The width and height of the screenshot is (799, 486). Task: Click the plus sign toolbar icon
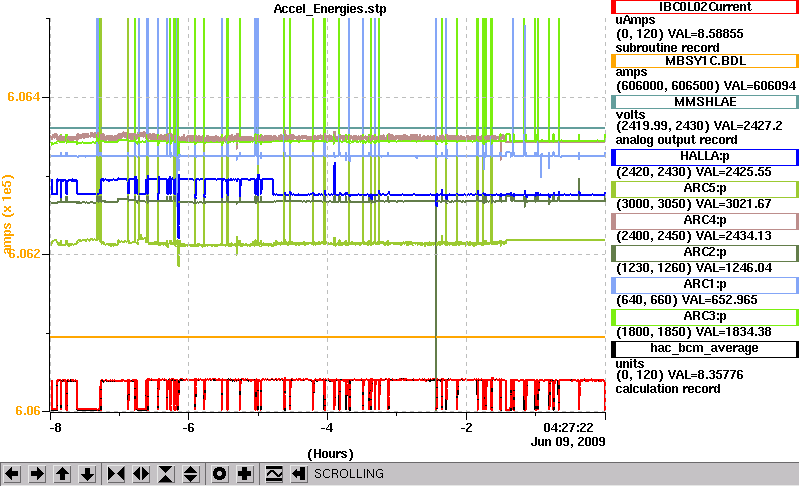[245, 474]
